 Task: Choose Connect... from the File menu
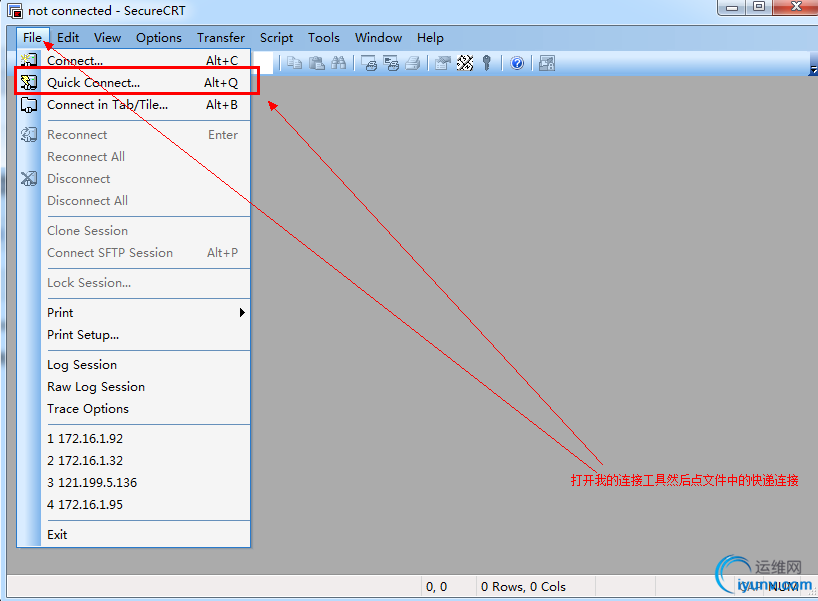coord(134,61)
